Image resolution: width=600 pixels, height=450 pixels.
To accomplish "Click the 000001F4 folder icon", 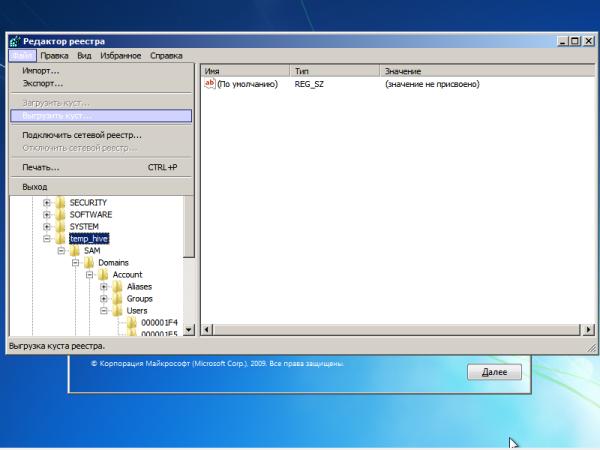I will coord(131,323).
